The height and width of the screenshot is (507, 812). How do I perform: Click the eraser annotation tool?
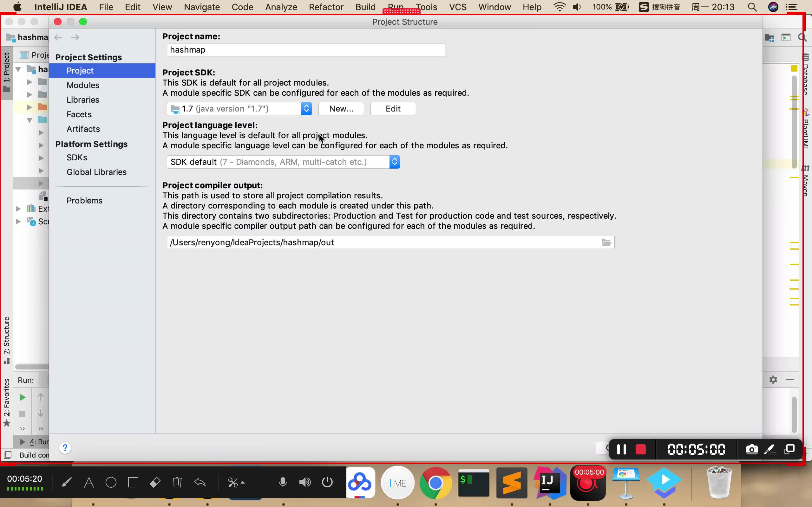coord(155,482)
